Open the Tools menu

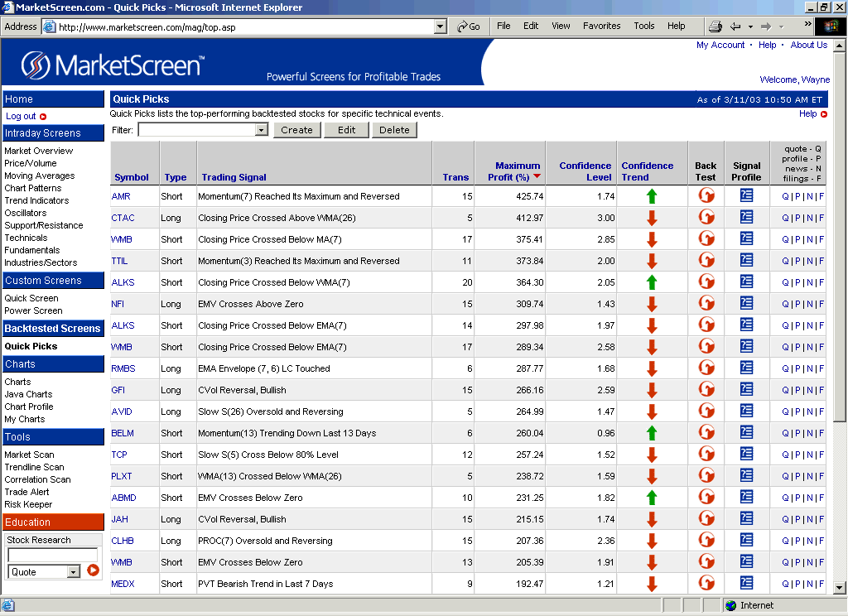coord(643,26)
